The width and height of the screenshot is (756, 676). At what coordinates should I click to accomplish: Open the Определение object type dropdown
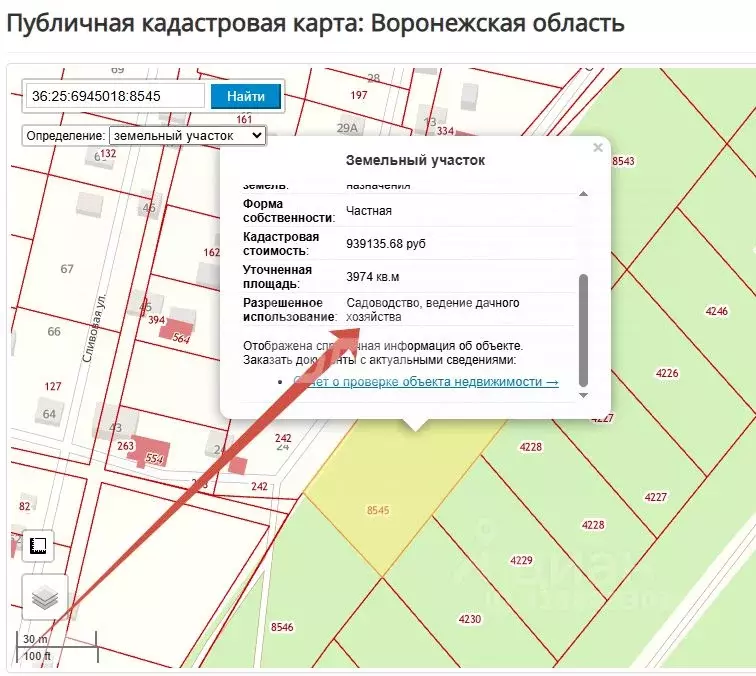(187, 135)
